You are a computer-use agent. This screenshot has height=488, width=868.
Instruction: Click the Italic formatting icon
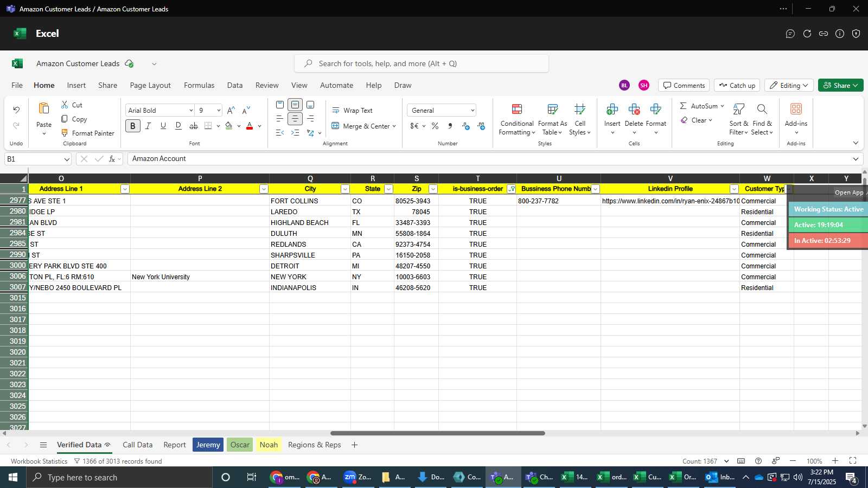point(148,126)
